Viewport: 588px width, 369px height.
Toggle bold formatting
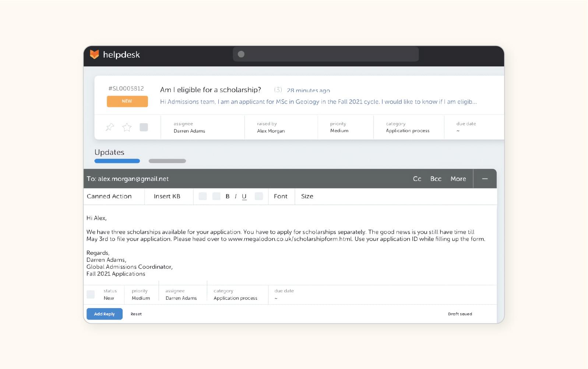click(228, 196)
